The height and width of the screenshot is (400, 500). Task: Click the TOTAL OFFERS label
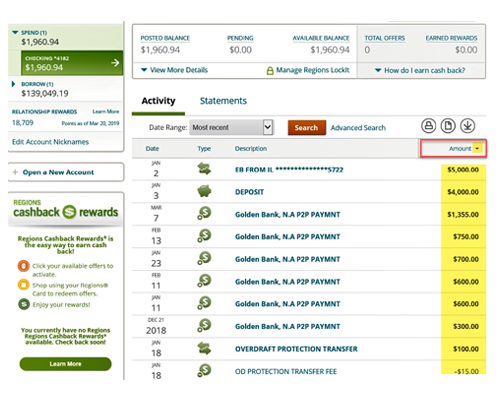[x=385, y=38]
